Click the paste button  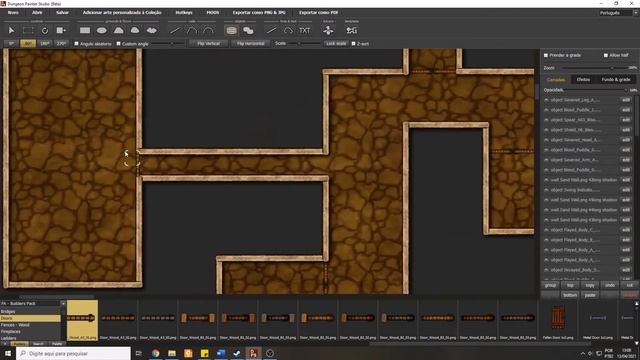pyautogui.click(x=590, y=295)
